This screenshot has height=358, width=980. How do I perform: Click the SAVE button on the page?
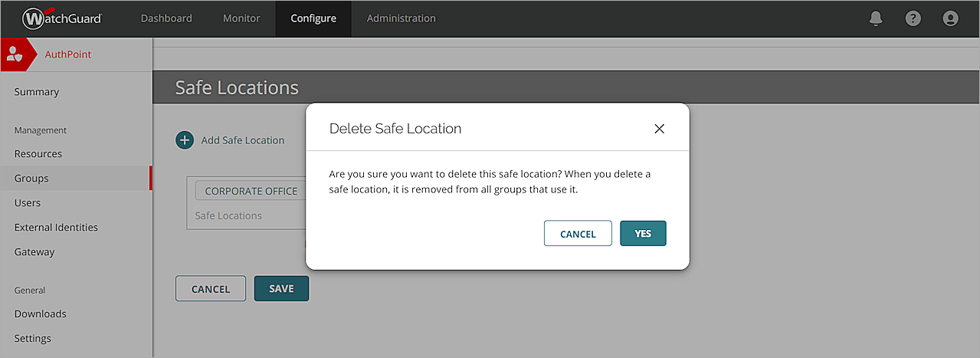tap(281, 289)
